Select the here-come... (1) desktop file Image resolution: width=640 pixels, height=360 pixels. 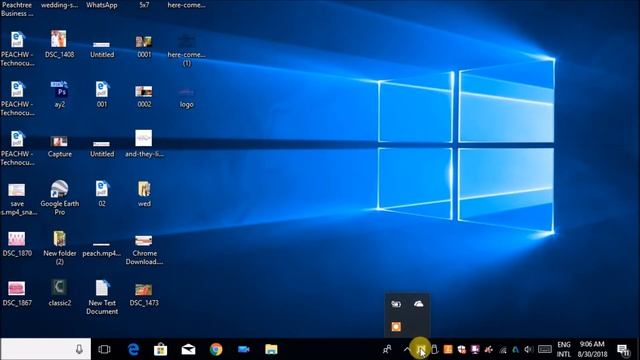(x=187, y=51)
